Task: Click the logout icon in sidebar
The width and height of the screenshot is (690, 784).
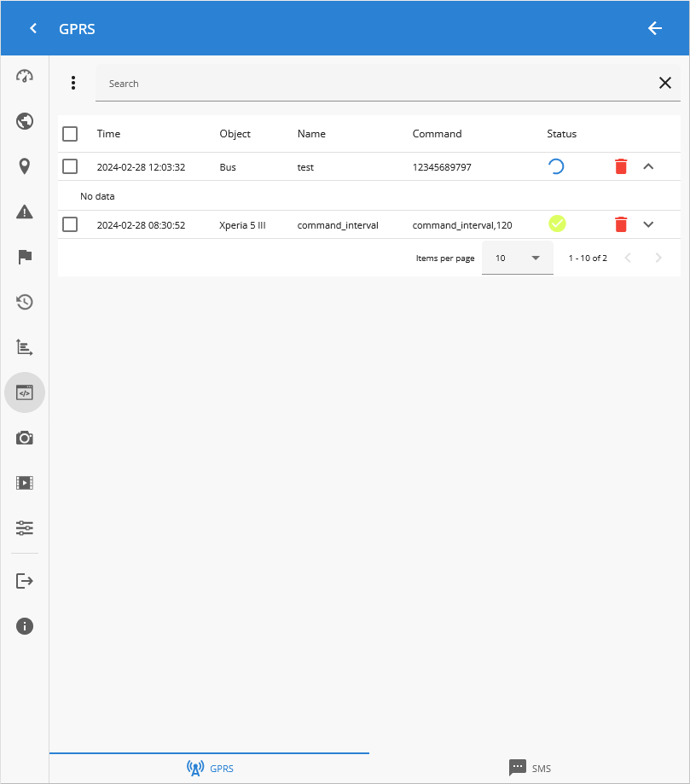Action: (25, 581)
